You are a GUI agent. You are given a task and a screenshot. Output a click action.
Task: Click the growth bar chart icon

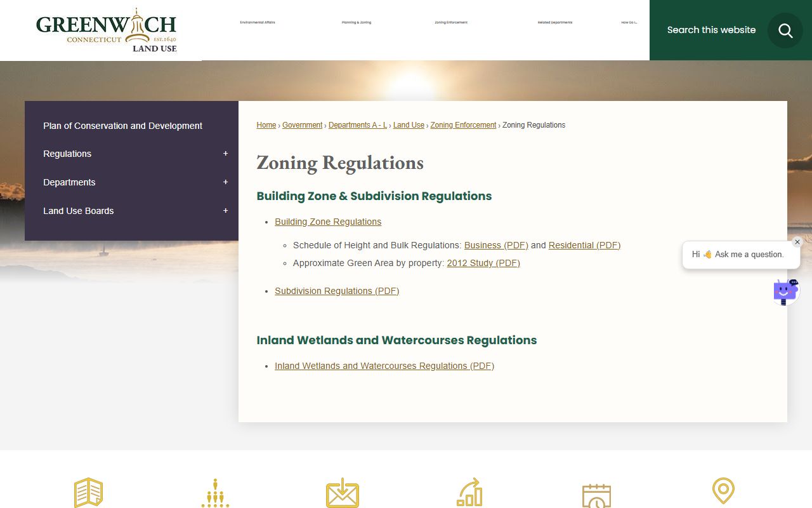(x=469, y=493)
